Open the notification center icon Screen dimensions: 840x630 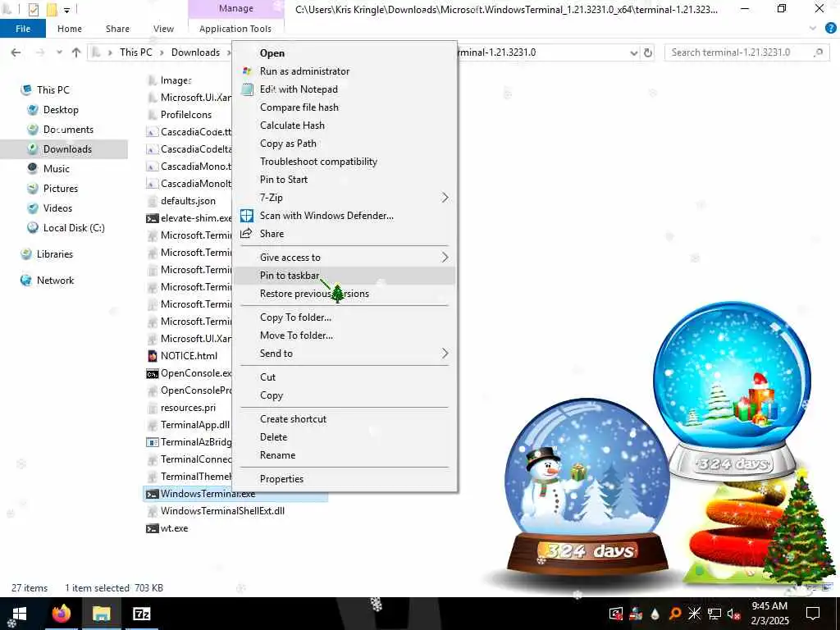813,614
